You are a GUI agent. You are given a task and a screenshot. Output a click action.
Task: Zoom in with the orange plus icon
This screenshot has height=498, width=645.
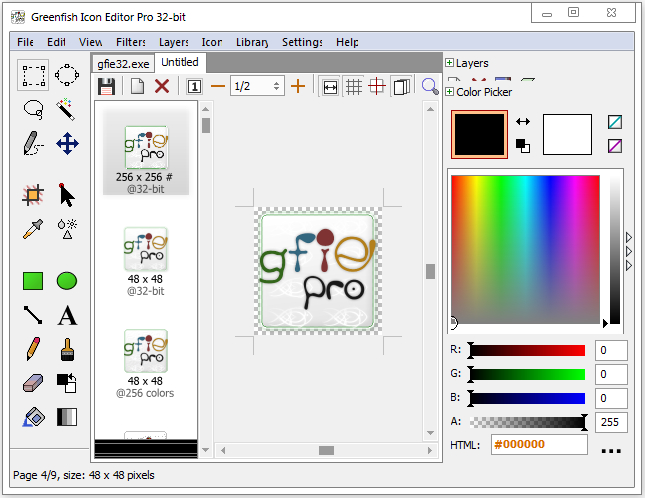(298, 86)
